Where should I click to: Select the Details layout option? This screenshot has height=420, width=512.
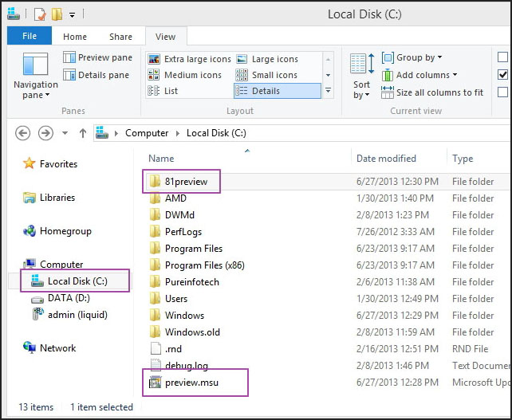(x=278, y=91)
